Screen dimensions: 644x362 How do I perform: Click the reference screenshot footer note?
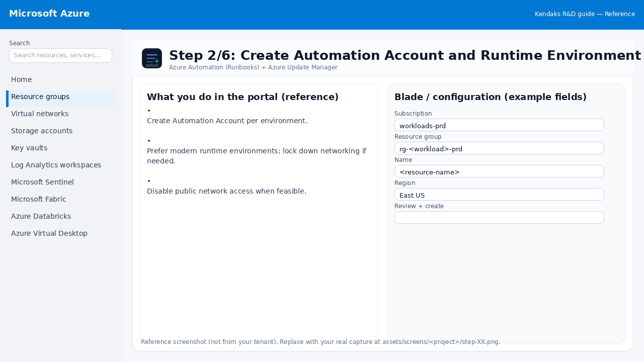[x=320, y=342]
